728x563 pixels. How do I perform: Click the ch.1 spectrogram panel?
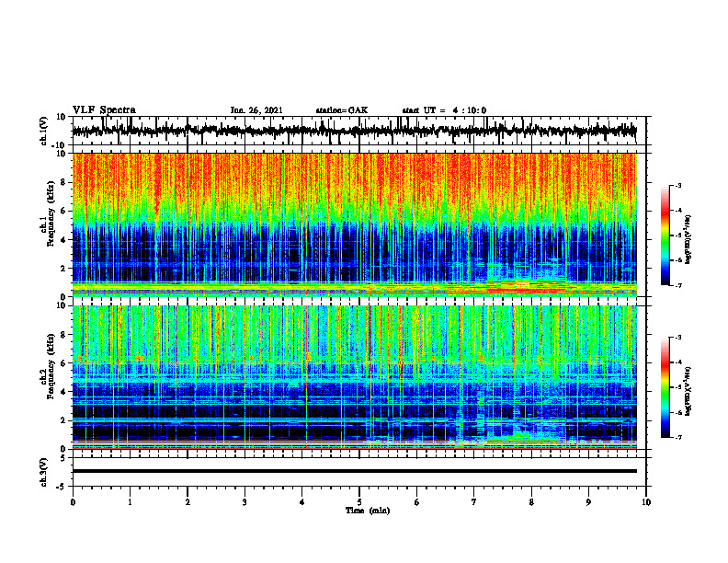355,224
